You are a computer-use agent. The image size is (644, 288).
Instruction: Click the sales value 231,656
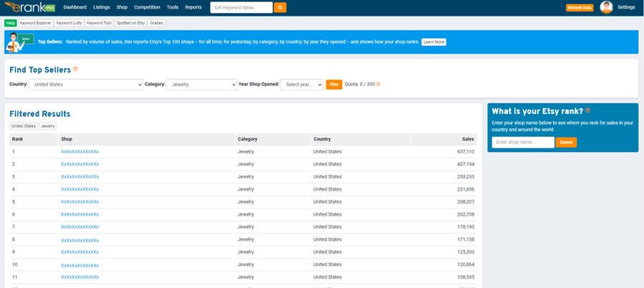click(x=466, y=189)
